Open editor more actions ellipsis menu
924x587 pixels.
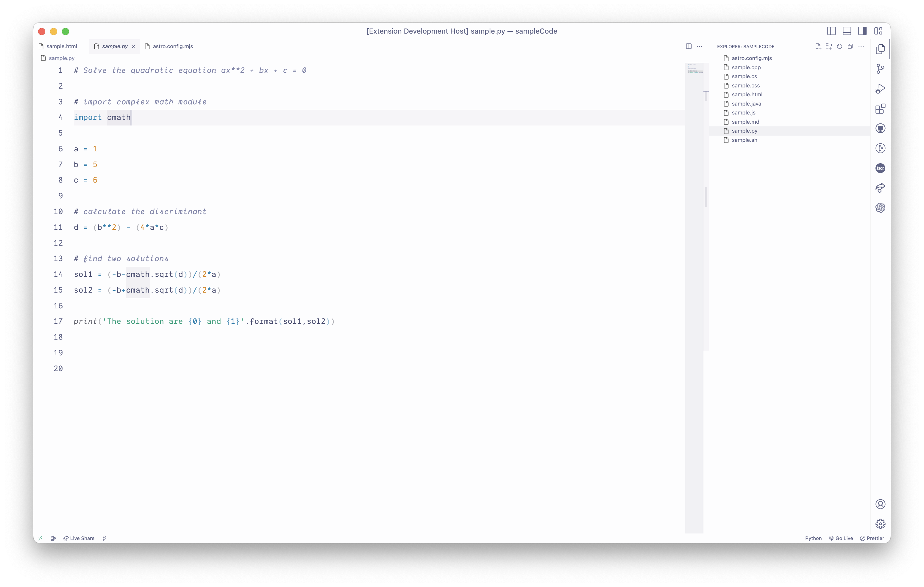[700, 46]
